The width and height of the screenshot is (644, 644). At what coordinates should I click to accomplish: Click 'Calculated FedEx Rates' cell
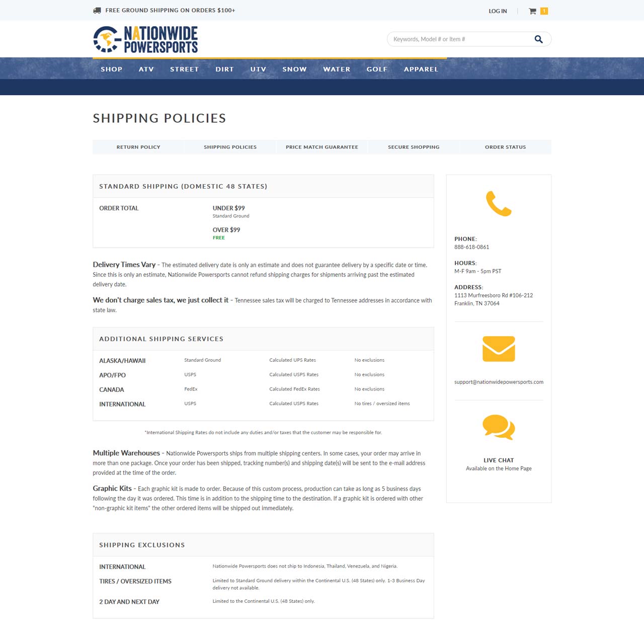tap(294, 389)
